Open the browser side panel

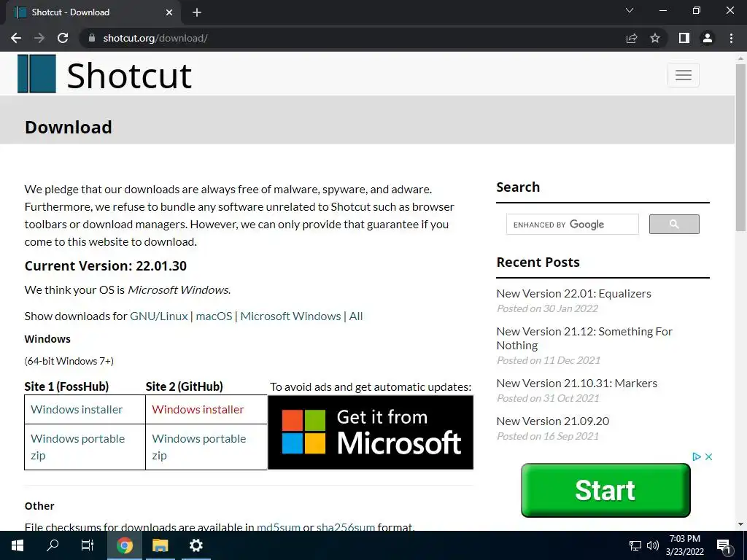(684, 38)
